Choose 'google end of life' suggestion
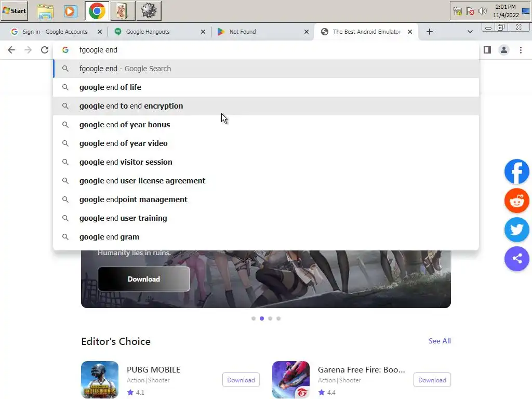Image resolution: width=532 pixels, height=399 pixels. [x=266, y=87]
